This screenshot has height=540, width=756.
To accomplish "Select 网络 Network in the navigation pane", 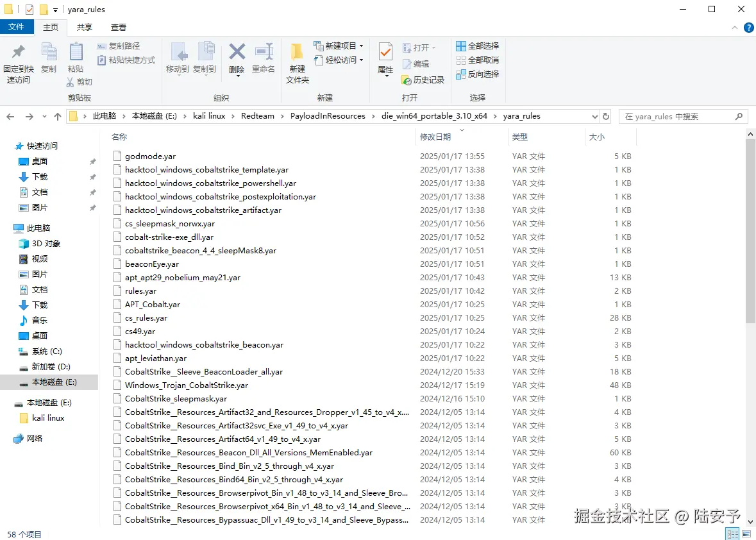I will pos(34,438).
